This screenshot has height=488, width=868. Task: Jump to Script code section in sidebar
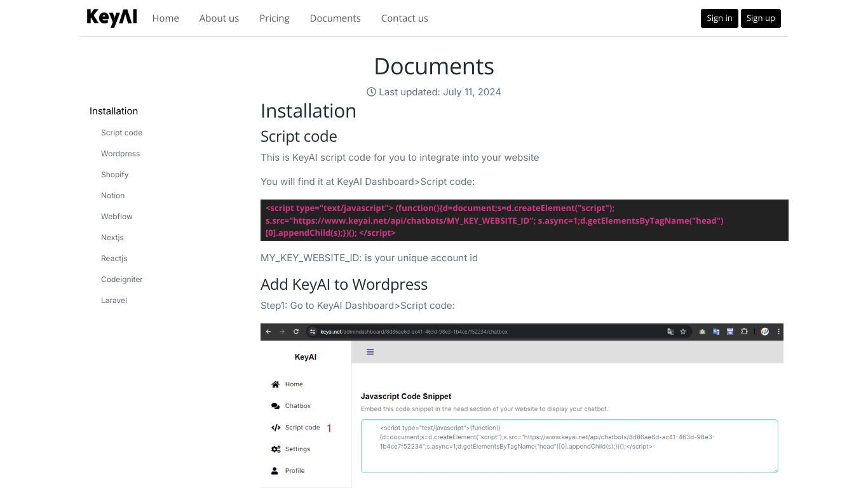121,133
